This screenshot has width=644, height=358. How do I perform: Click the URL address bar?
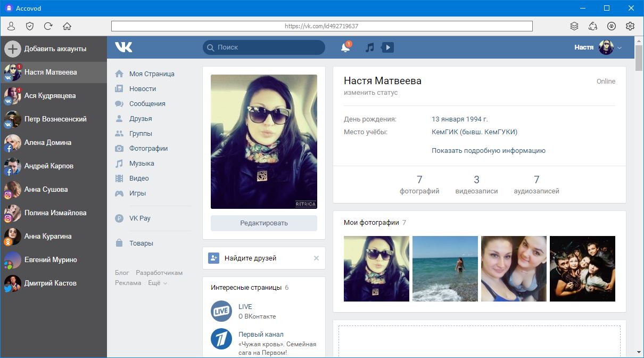coord(321,26)
